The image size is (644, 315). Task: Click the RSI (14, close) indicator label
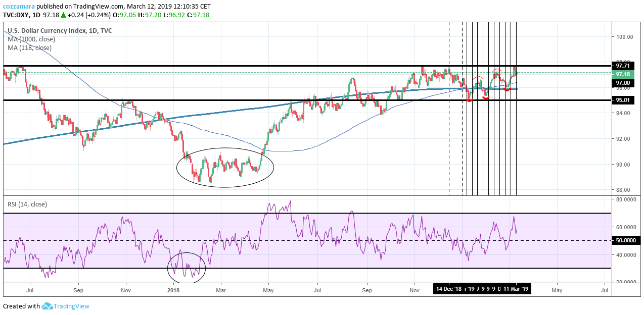coord(27,204)
